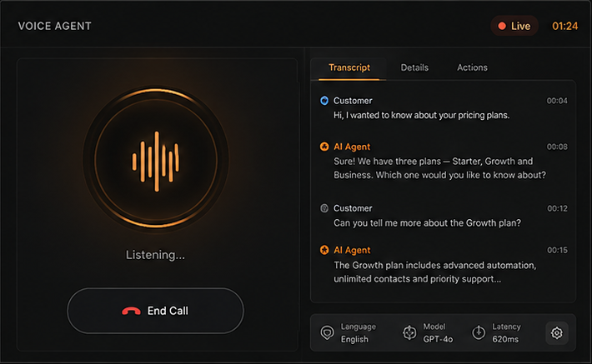
Task: Click the 620ms latency value
Action: point(505,339)
